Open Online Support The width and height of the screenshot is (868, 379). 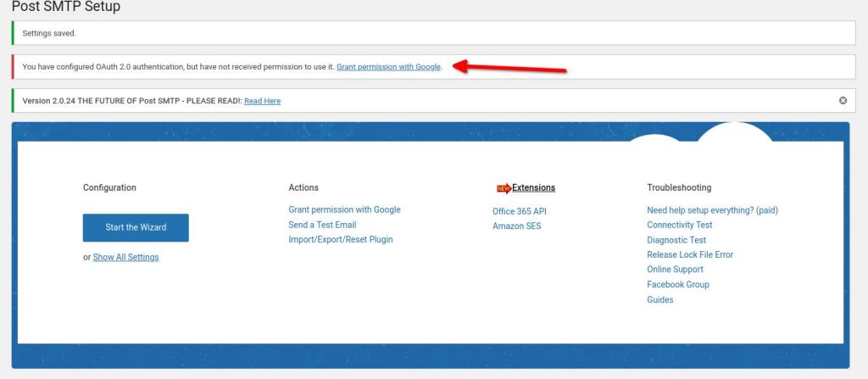click(675, 270)
